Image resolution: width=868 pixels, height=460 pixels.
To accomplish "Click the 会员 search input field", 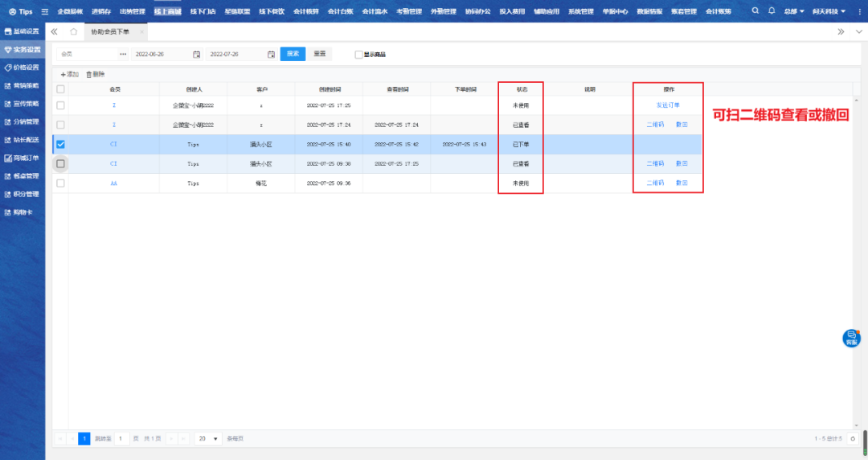I will 87,54.
